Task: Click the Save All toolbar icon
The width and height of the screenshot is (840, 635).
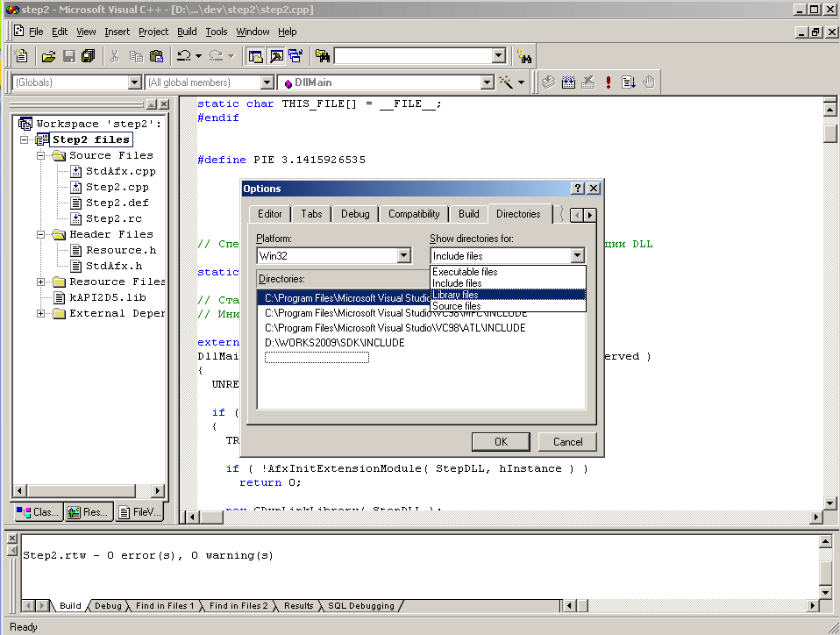Action: (89, 56)
